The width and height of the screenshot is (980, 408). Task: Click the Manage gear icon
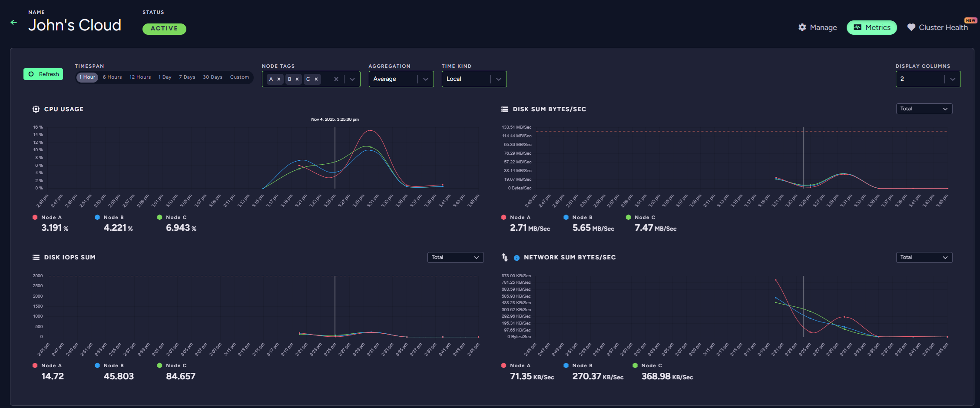(802, 27)
